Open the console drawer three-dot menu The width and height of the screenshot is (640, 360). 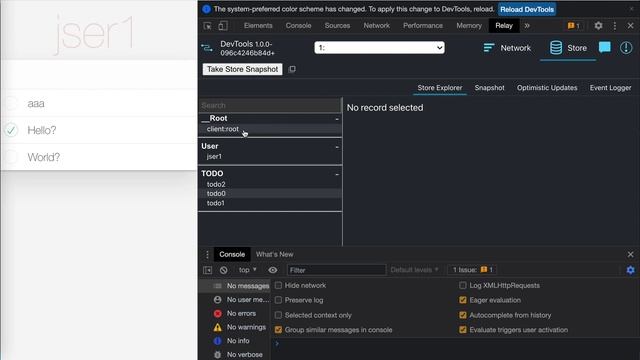[x=207, y=254]
